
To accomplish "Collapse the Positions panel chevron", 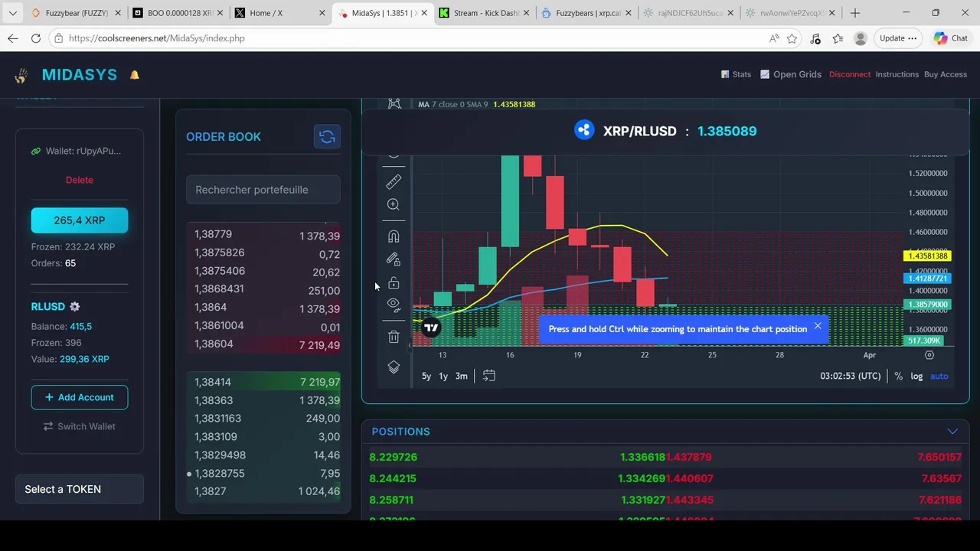I will pos(952,432).
